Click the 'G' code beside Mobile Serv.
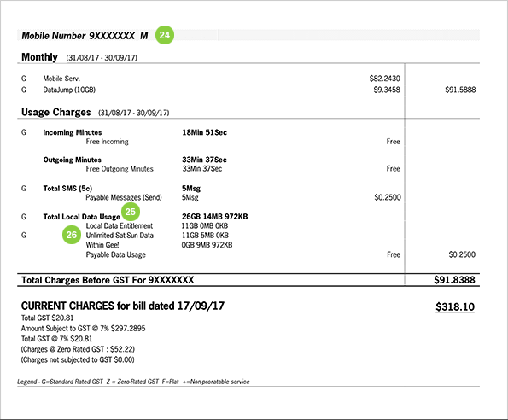 point(24,79)
